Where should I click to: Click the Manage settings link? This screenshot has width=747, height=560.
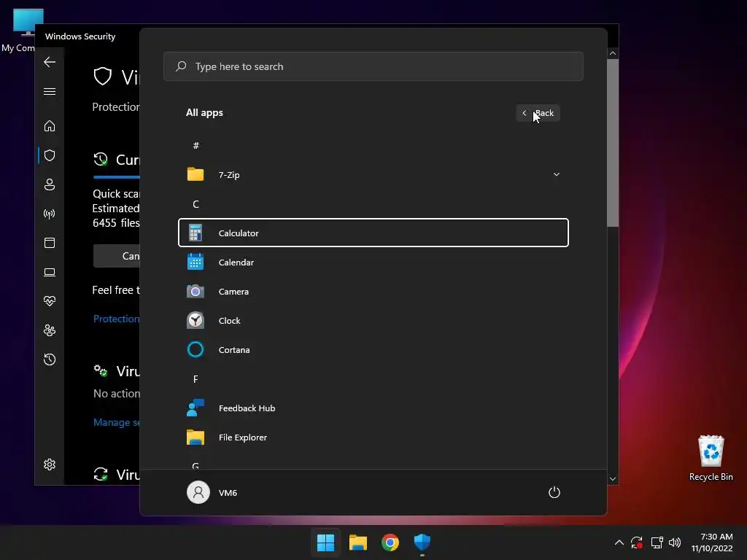coord(117,422)
